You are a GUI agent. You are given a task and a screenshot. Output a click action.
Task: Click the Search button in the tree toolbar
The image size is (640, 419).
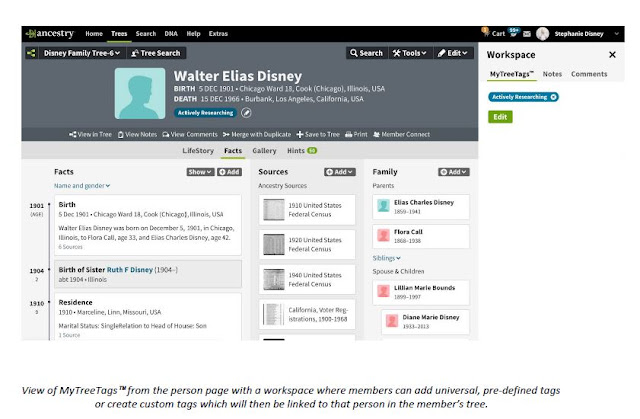click(367, 53)
